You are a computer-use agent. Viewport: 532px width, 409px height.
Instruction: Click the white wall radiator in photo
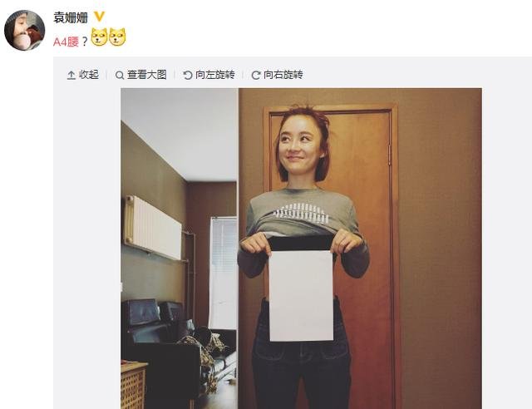pos(153,227)
